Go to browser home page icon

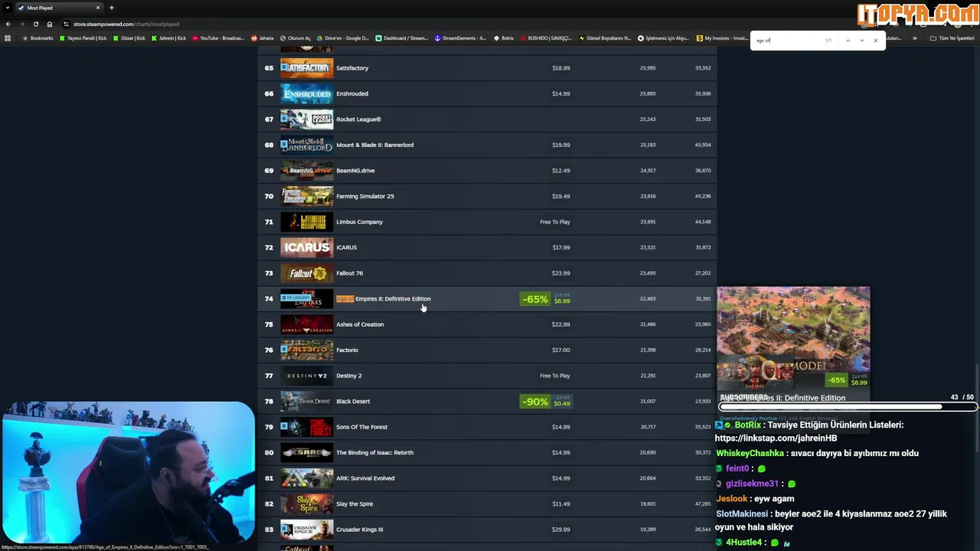(50, 24)
